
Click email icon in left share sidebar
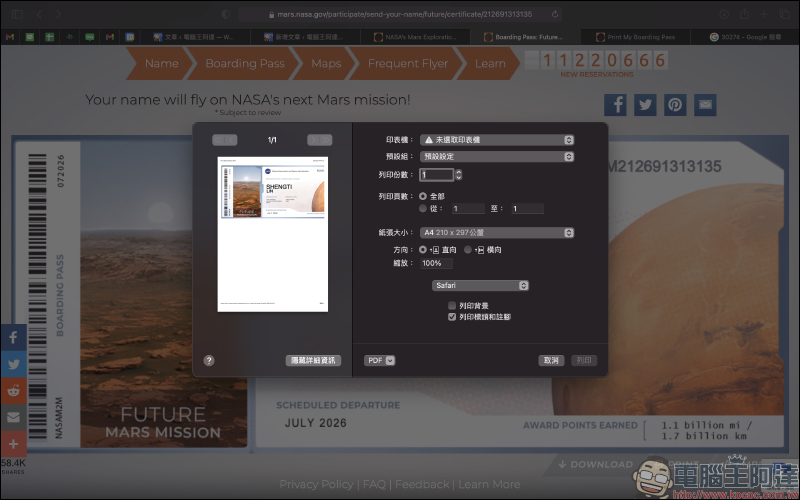13,417
